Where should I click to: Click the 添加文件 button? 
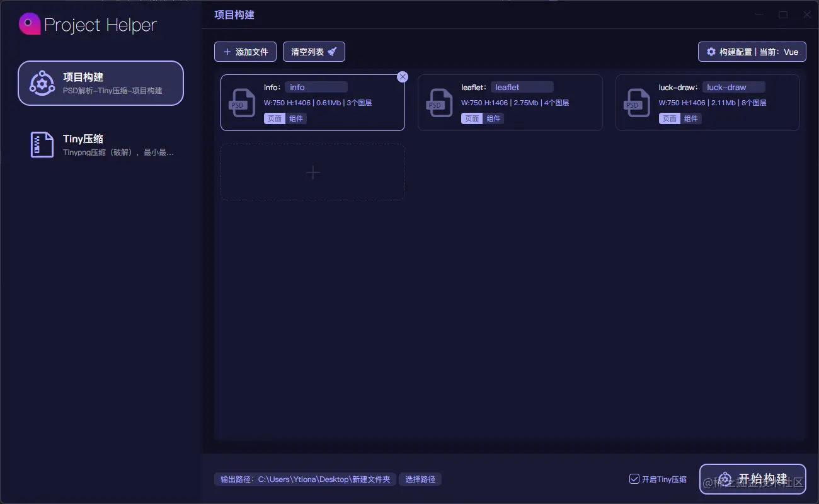[245, 52]
